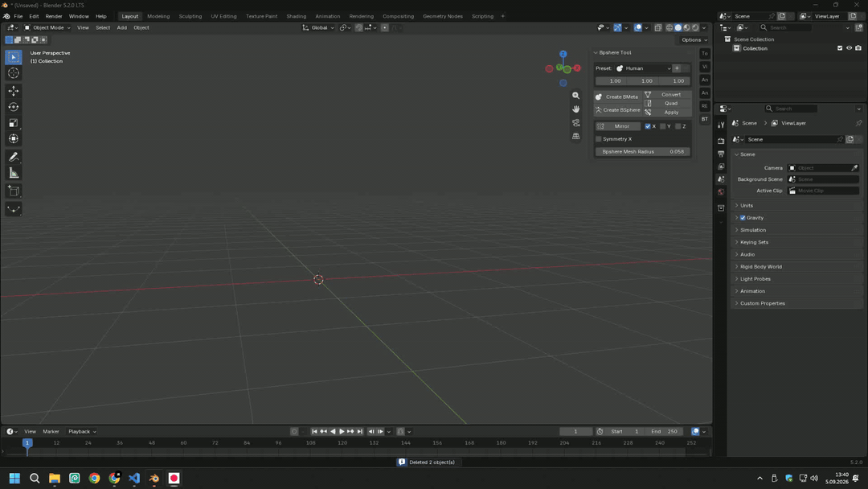Open the Object Mode dropdown
The width and height of the screenshot is (868, 489).
[x=47, y=27]
